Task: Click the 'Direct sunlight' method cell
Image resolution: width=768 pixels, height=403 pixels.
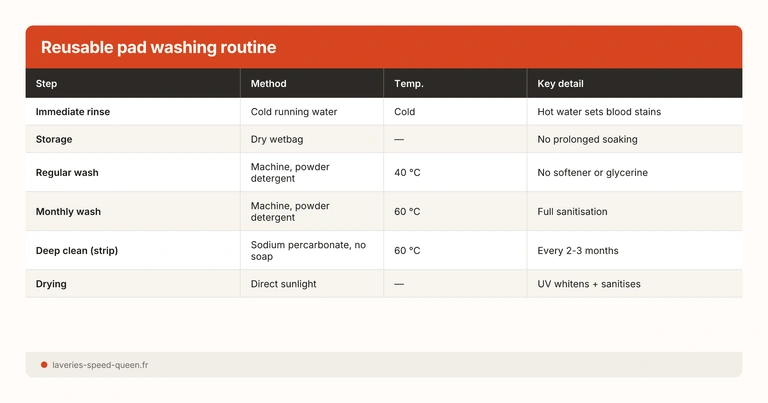Action: 283,284
